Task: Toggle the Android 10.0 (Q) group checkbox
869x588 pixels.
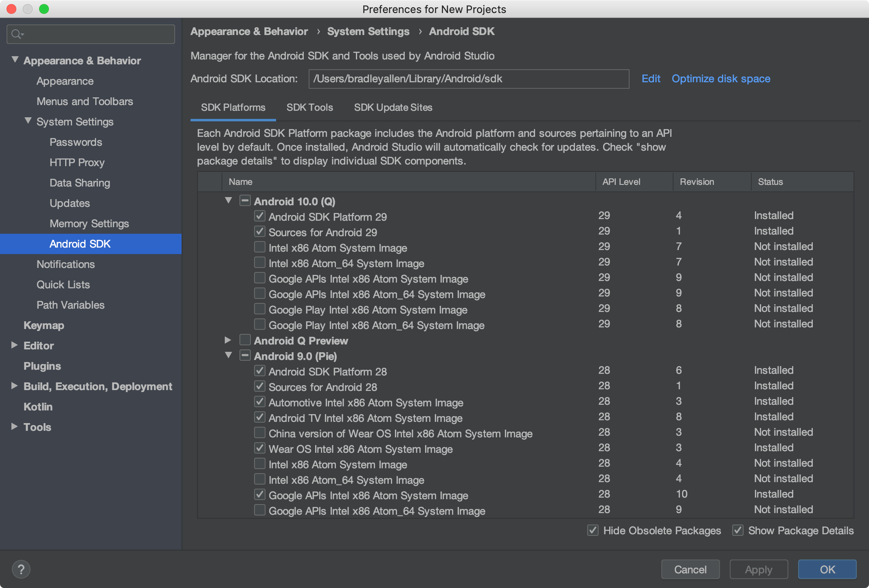Action: pos(245,201)
